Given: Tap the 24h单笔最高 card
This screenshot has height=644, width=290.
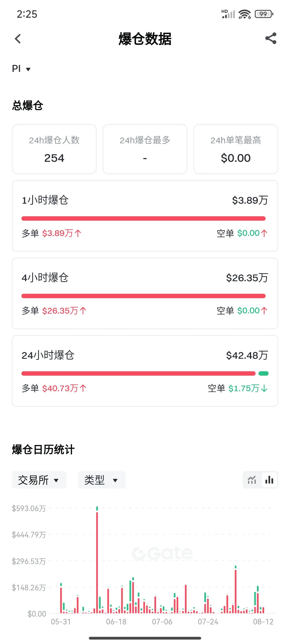Looking at the screenshot, I should pyautogui.click(x=236, y=149).
